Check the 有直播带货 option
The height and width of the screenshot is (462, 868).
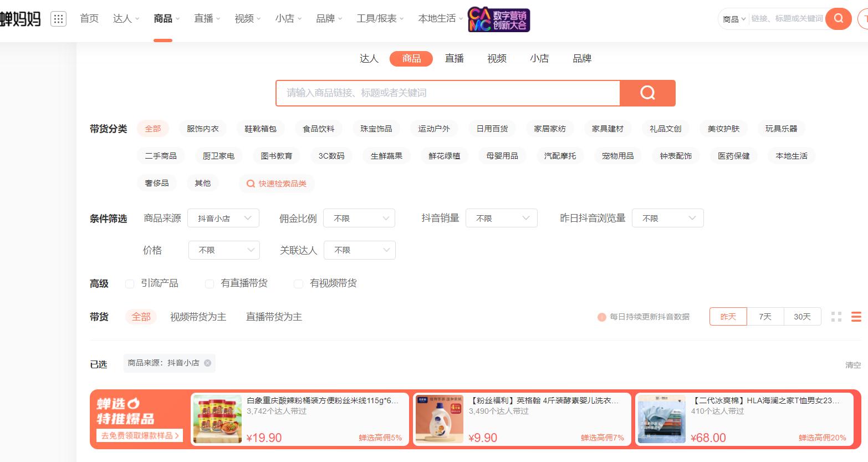(210, 283)
